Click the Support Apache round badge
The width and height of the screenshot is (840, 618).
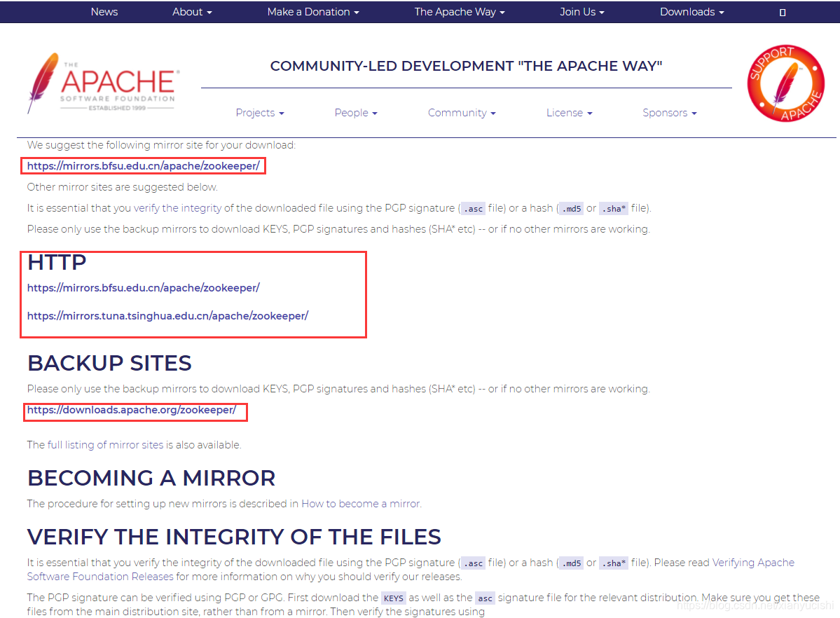pos(786,83)
